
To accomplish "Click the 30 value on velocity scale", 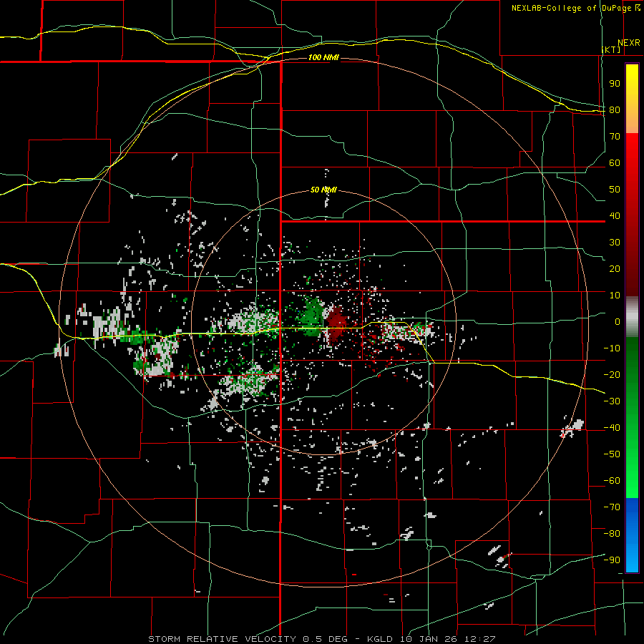I will [615, 243].
